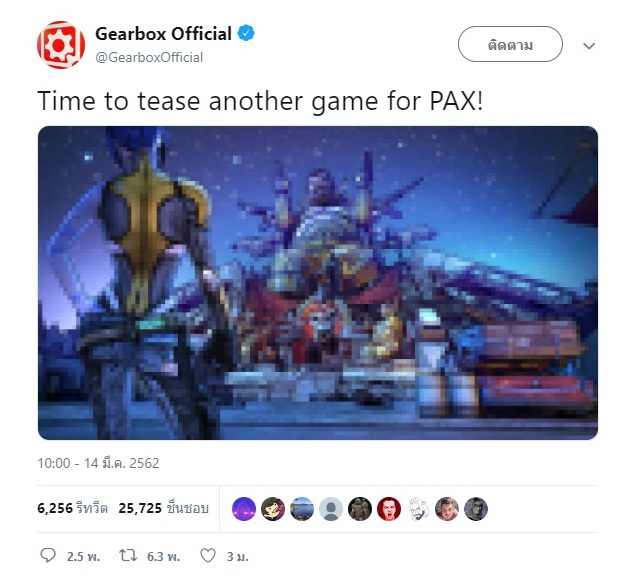The image size is (635, 583).
Task: Open the reply speech bubble icon
Action: click(x=48, y=555)
